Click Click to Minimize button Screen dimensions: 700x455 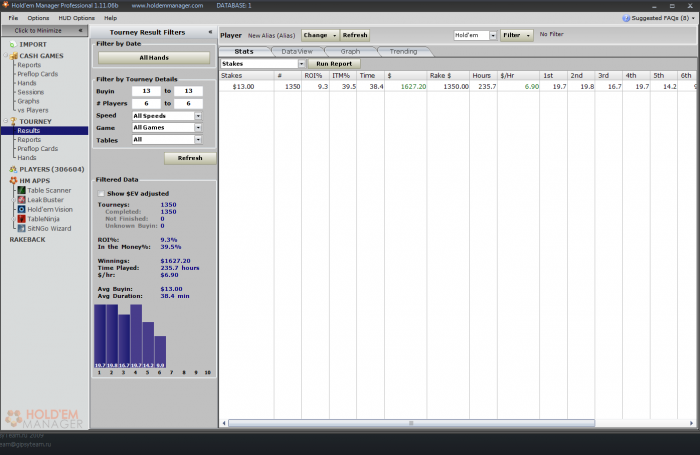tap(44, 30)
